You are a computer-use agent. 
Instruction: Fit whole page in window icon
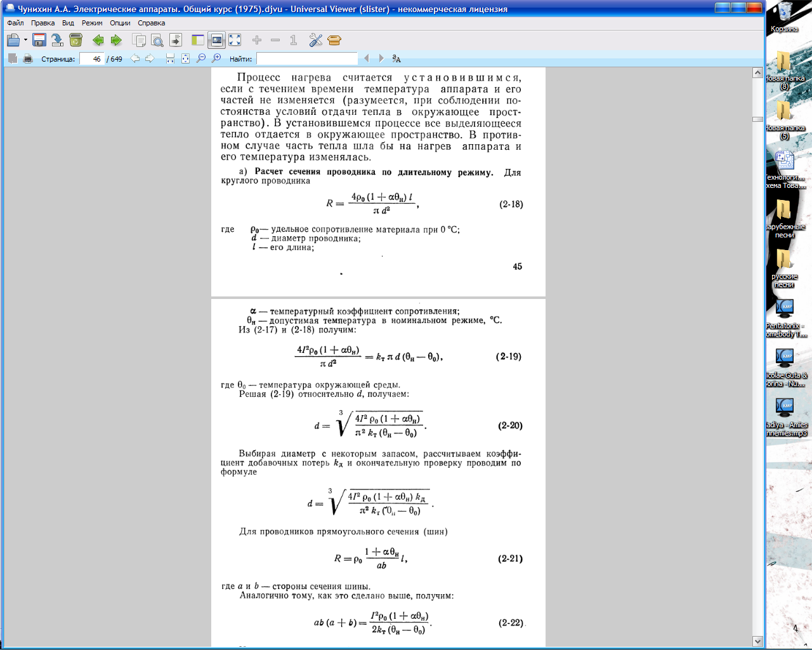(x=185, y=58)
